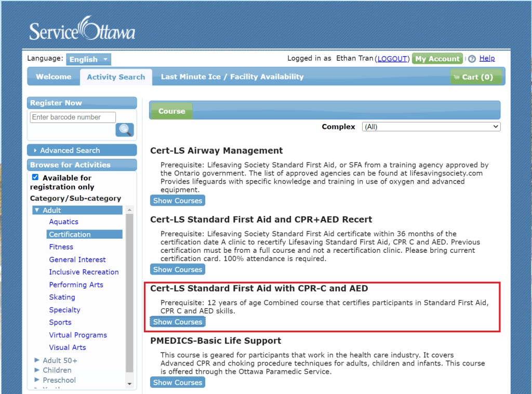Click the LOGOUT link
This screenshot has height=394, width=532.
[x=392, y=59]
